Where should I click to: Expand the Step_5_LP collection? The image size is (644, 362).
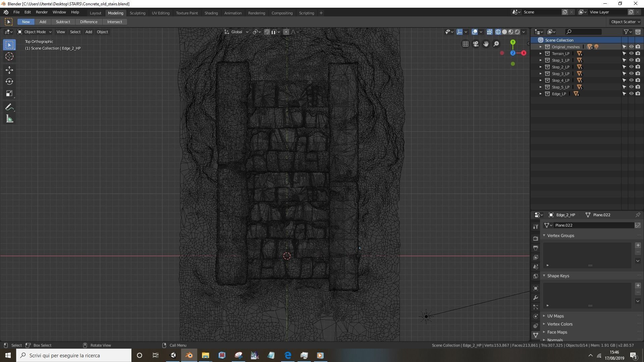(541, 87)
